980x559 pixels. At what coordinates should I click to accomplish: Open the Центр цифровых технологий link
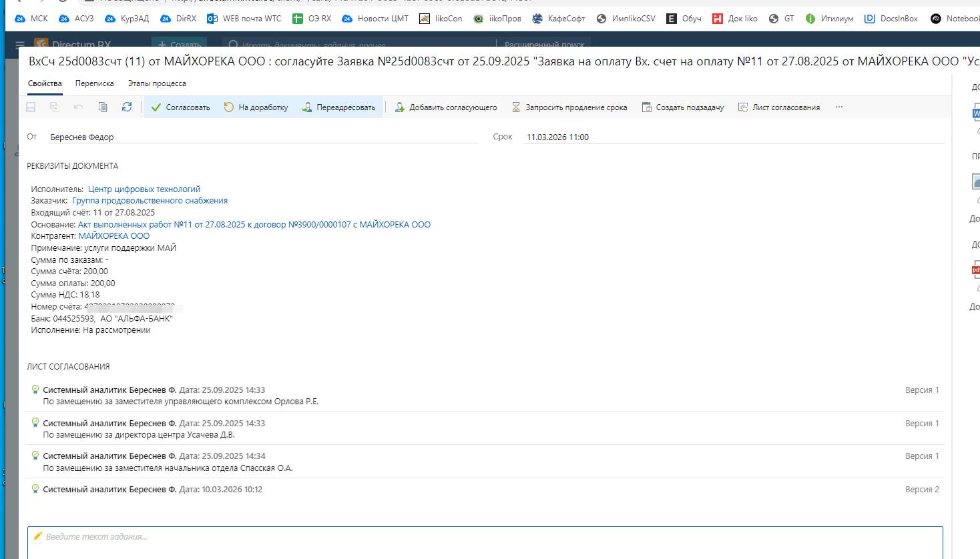[144, 189]
